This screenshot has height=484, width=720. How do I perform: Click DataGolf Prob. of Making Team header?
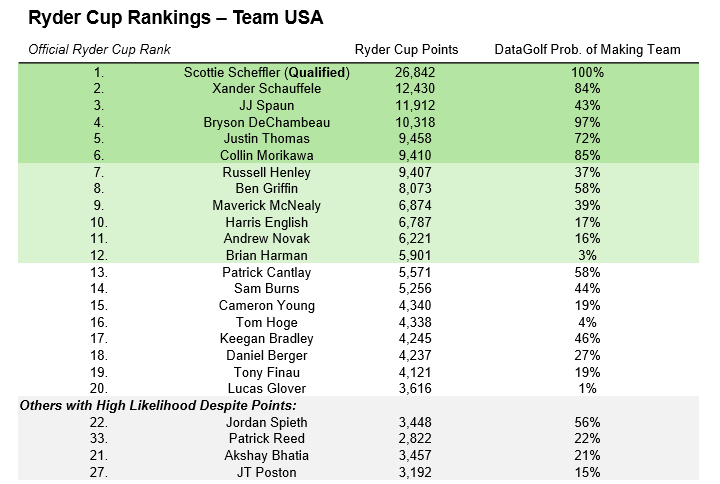[x=587, y=50]
